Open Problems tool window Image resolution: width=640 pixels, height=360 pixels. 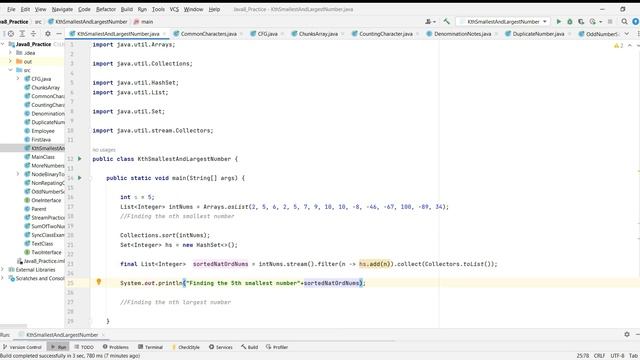click(x=116, y=347)
